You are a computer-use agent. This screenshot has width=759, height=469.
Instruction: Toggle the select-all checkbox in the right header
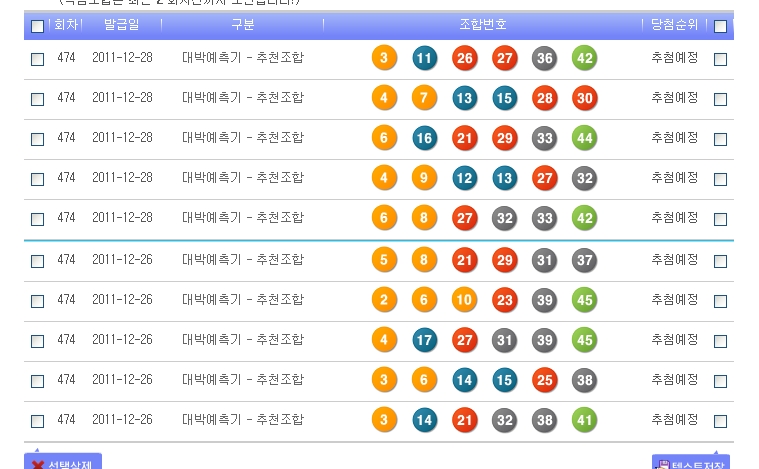point(720,26)
